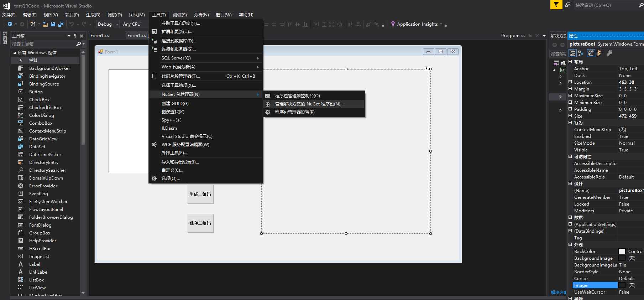
Task: Open the document tab list dropdown arrow
Action: (x=544, y=36)
